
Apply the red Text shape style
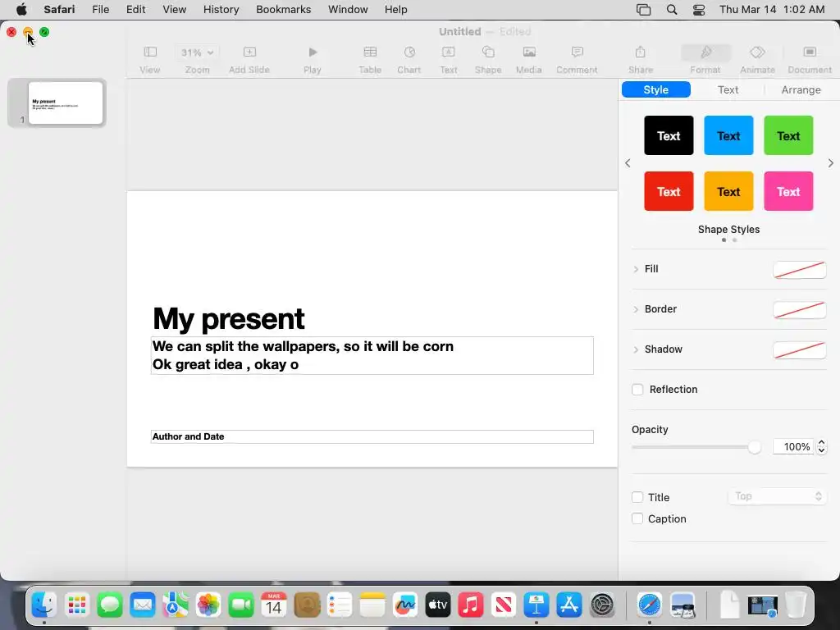click(669, 191)
